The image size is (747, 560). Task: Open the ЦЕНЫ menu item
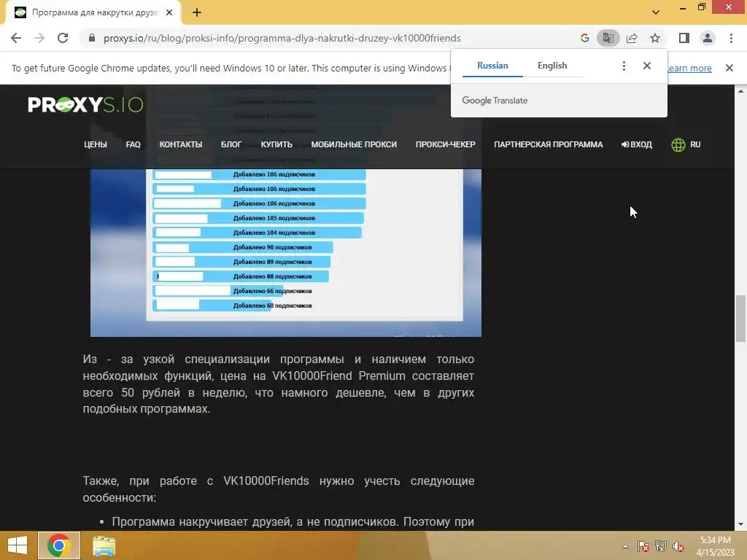click(x=96, y=144)
